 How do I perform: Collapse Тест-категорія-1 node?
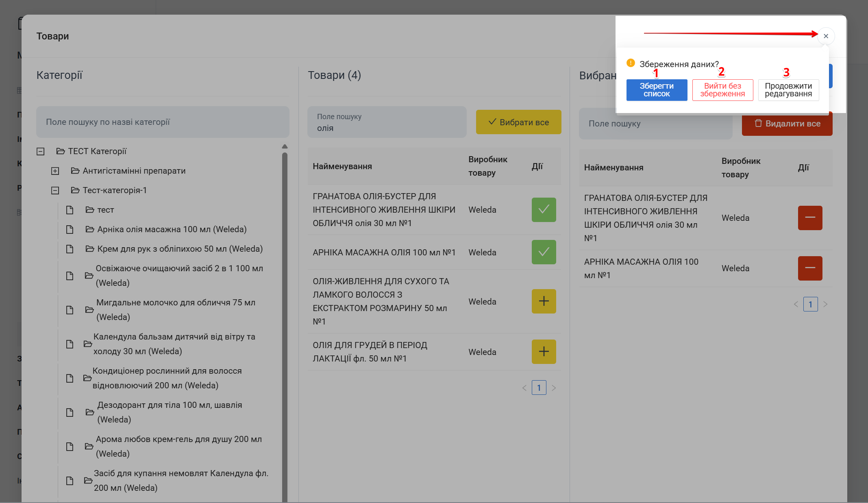(55, 191)
